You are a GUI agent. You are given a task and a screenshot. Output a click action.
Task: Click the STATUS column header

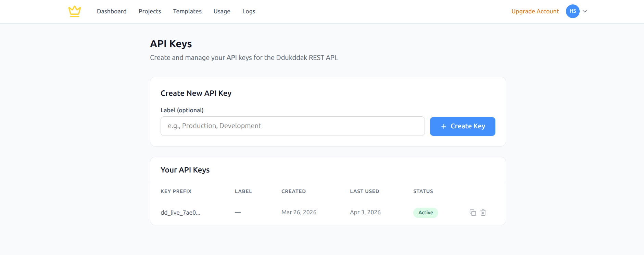(423, 191)
